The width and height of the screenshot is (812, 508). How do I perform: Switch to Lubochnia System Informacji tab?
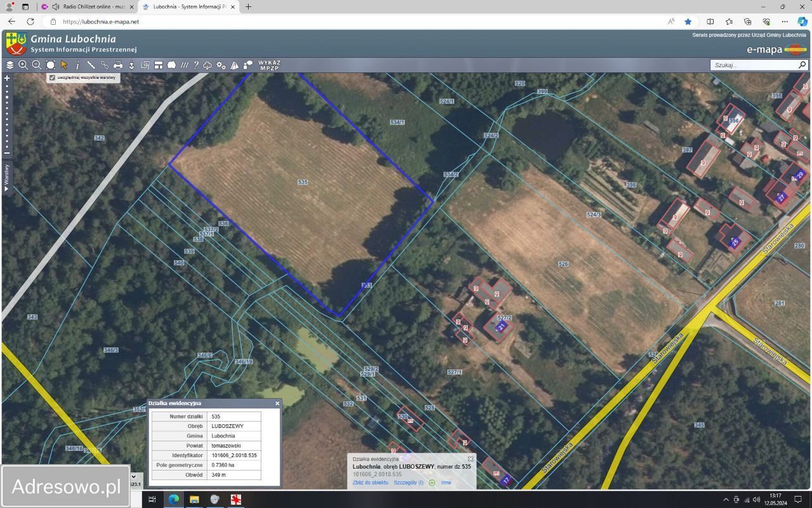pyautogui.click(x=187, y=6)
